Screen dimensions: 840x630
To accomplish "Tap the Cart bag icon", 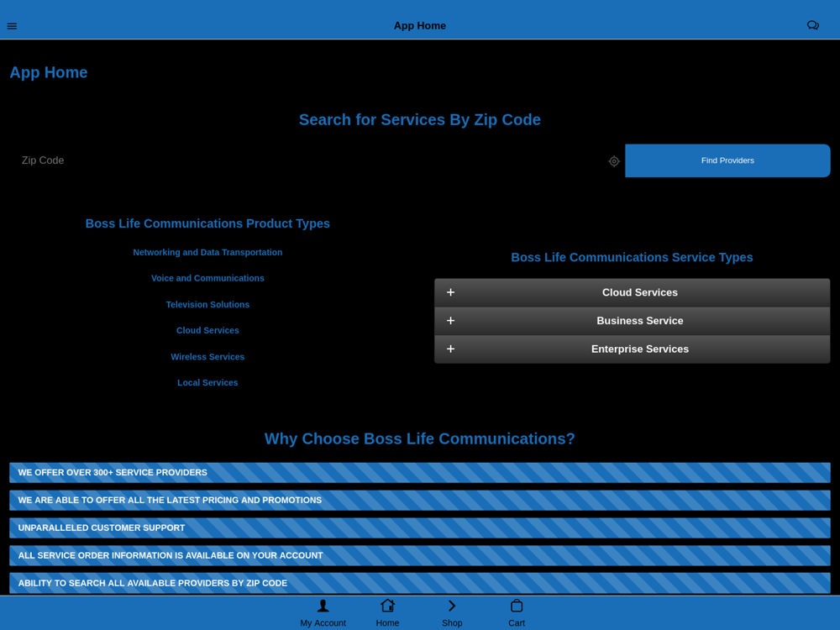I will (517, 606).
